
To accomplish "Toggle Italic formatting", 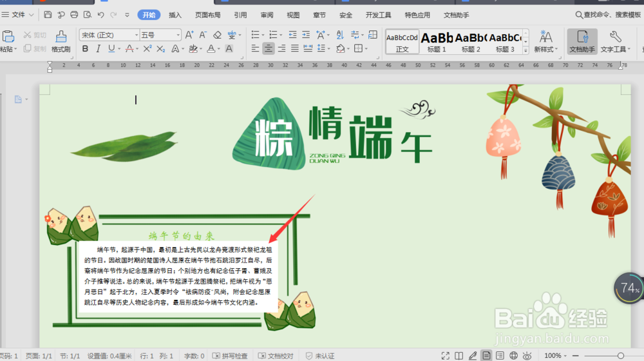I will [98, 49].
